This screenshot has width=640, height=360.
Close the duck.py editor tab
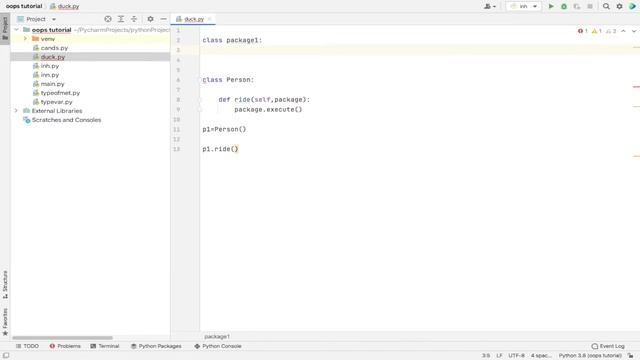tap(210, 19)
